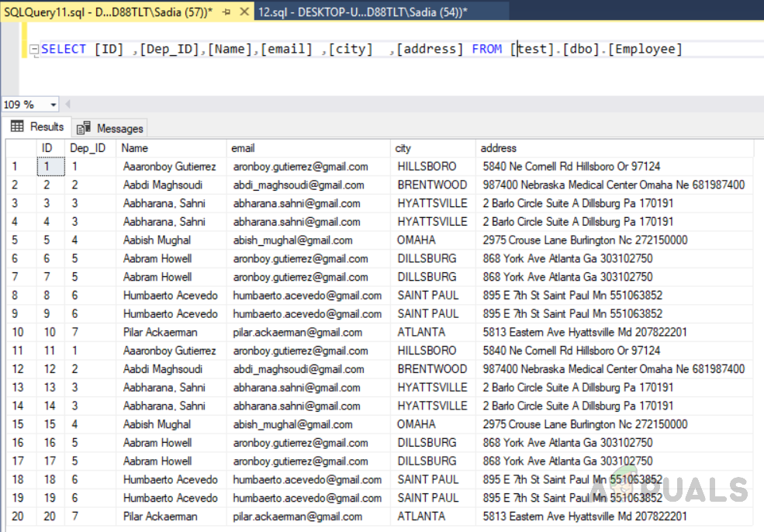
Task: Click the [Employee] table name in query
Action: (645, 49)
